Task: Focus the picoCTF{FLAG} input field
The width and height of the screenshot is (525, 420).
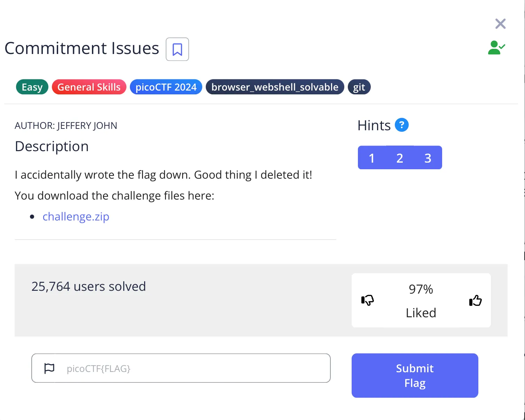Action: pos(195,368)
